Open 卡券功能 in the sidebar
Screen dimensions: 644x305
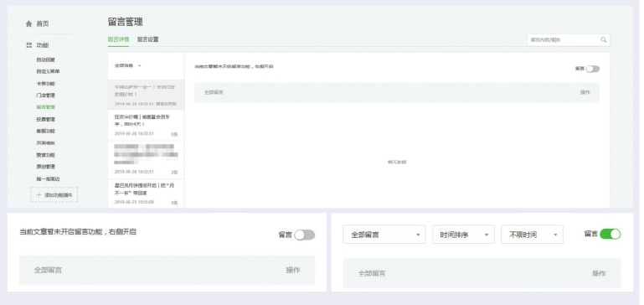[x=45, y=84]
